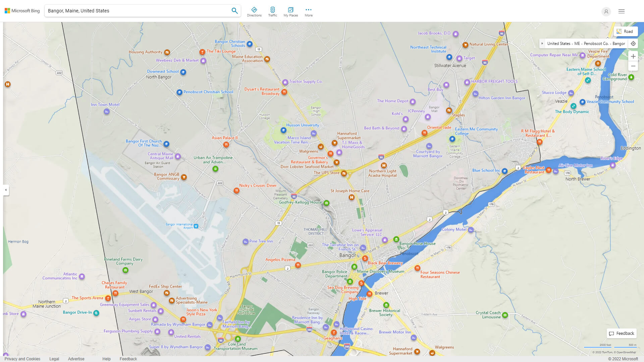644x362 pixels.
Task: Expand the collapsed left side panel chevron
Action: pyautogui.click(x=5, y=190)
